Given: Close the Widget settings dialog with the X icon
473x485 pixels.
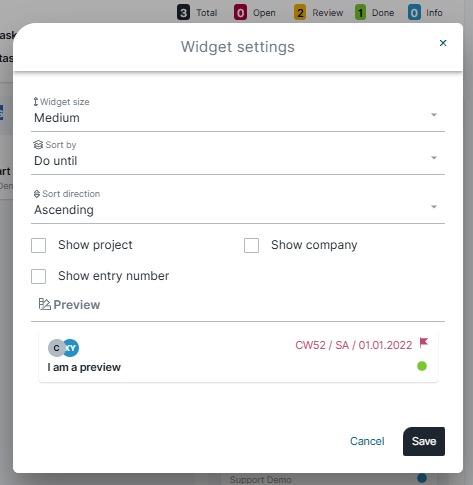Looking at the screenshot, I should coord(443,43).
